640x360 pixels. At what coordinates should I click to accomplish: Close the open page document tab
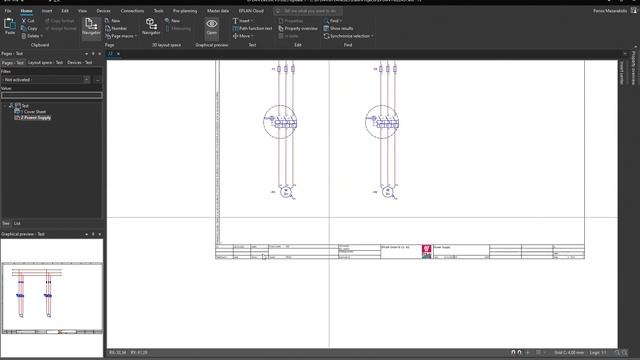tap(118, 53)
